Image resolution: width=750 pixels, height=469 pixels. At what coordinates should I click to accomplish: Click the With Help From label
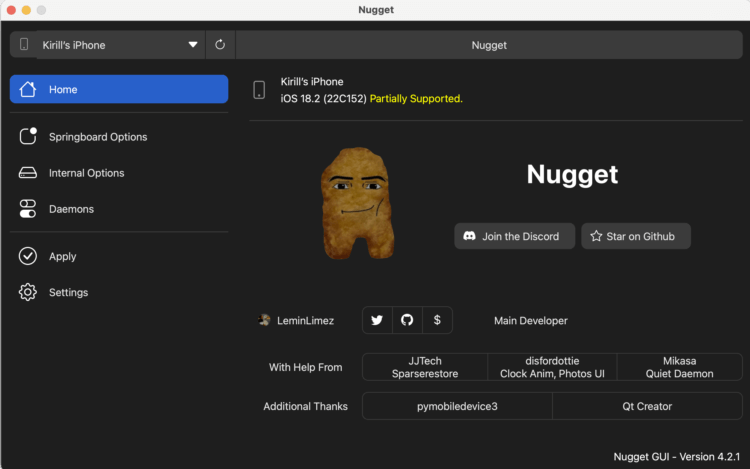point(306,367)
